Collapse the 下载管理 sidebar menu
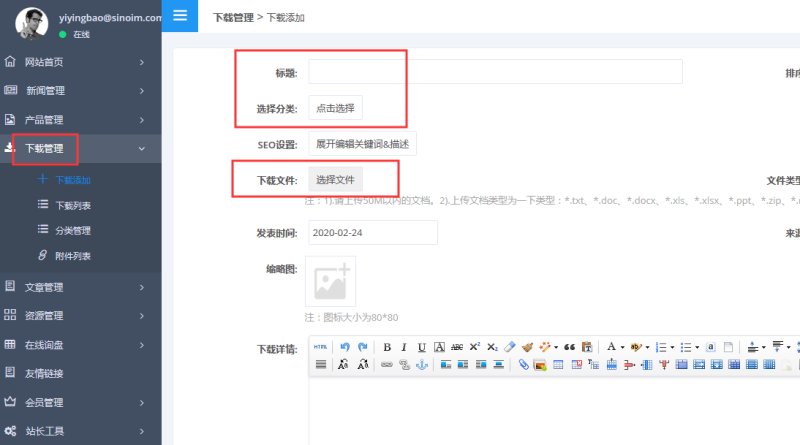Viewport: 800px width, 445px height. [x=81, y=149]
